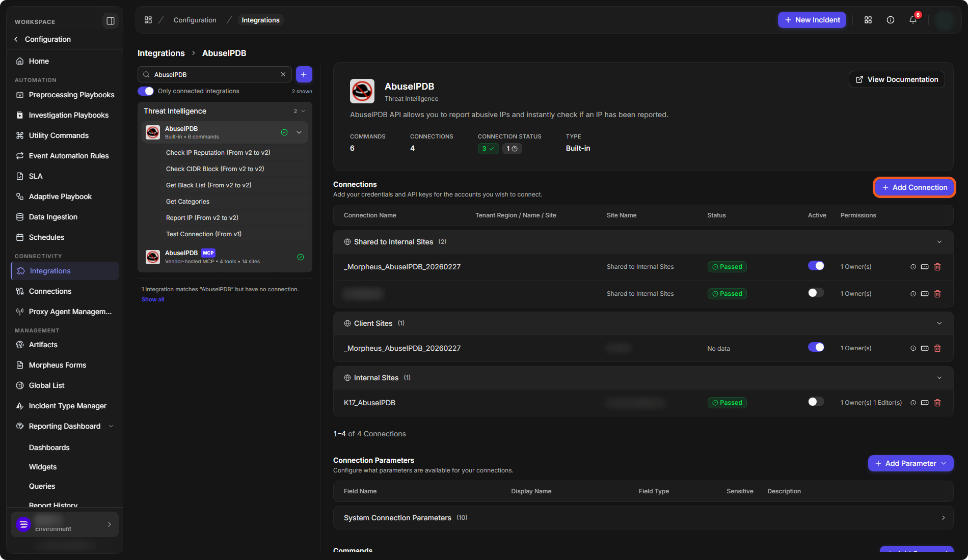The height and width of the screenshot is (560, 968).
Task: Collapse the Internal Sites group
Action: (x=939, y=378)
